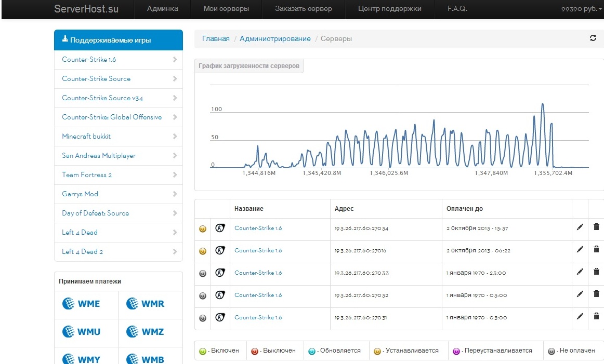Expand Minecraft bukkit chevron
The width and height of the screenshot is (604, 364).
175,136
